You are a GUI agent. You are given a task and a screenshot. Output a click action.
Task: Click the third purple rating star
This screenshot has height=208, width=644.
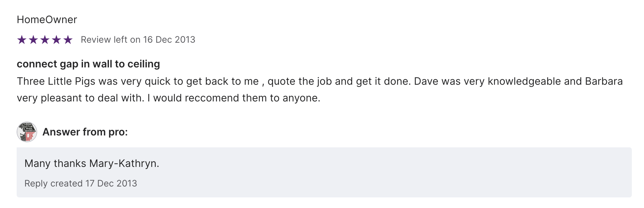45,40
